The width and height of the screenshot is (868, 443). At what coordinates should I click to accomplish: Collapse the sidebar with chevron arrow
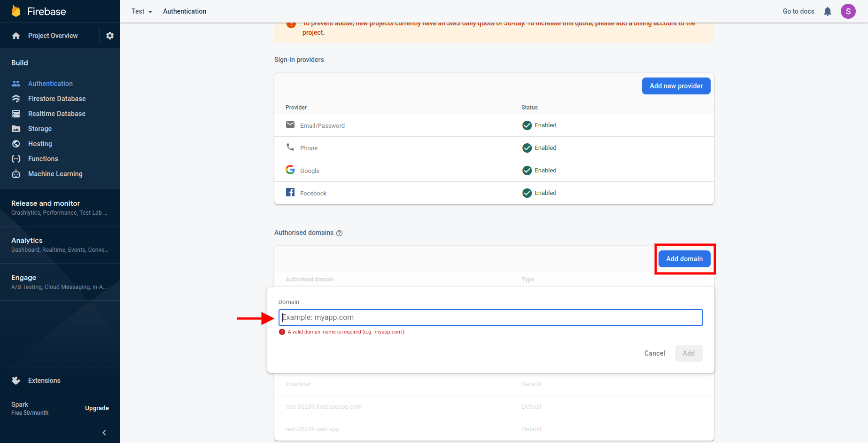tap(104, 433)
